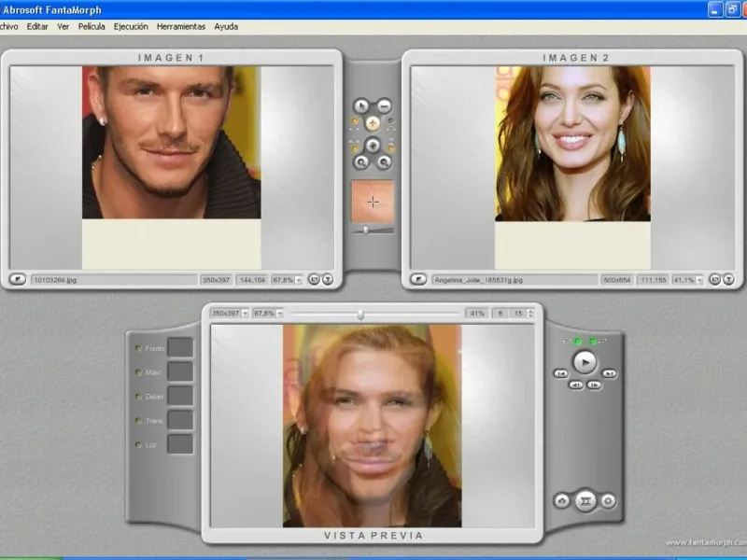Play the morph preview
The image size is (747, 560).
pos(585,360)
